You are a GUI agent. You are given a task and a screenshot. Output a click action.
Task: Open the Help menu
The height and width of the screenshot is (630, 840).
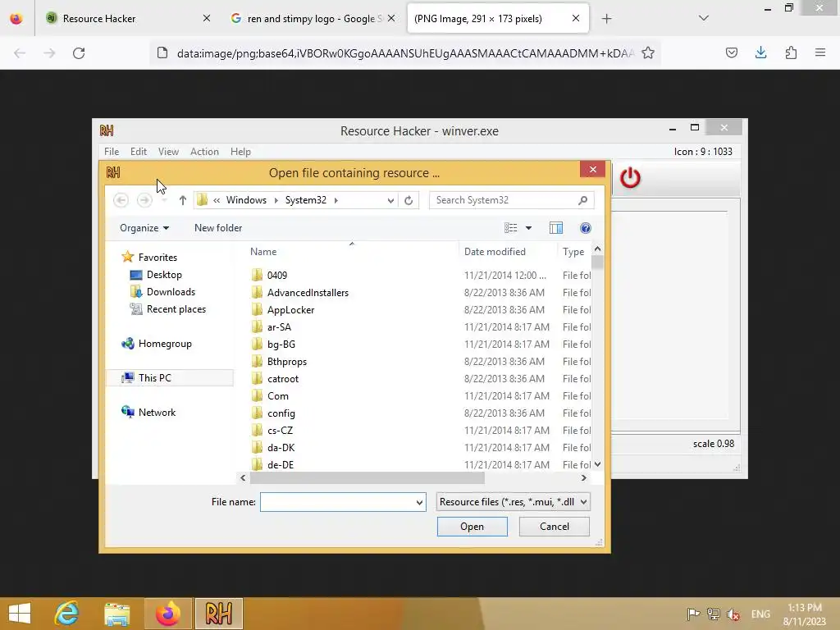tap(240, 152)
